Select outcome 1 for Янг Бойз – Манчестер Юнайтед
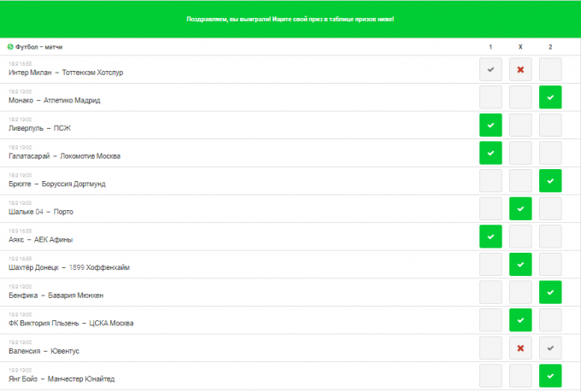The width and height of the screenshot is (581, 392). pos(490,376)
